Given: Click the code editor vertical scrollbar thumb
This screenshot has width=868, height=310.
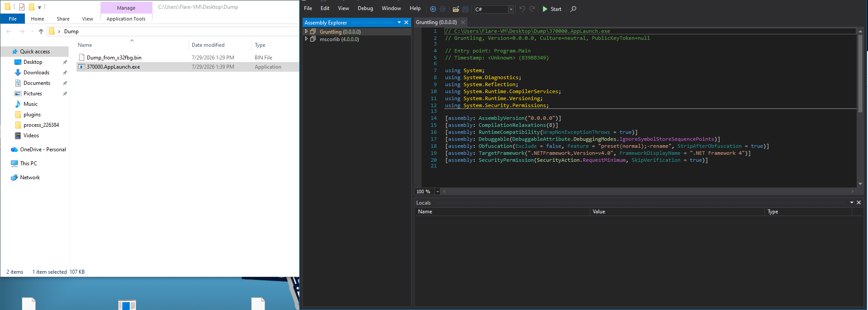Looking at the screenshot, I should (x=860, y=73).
